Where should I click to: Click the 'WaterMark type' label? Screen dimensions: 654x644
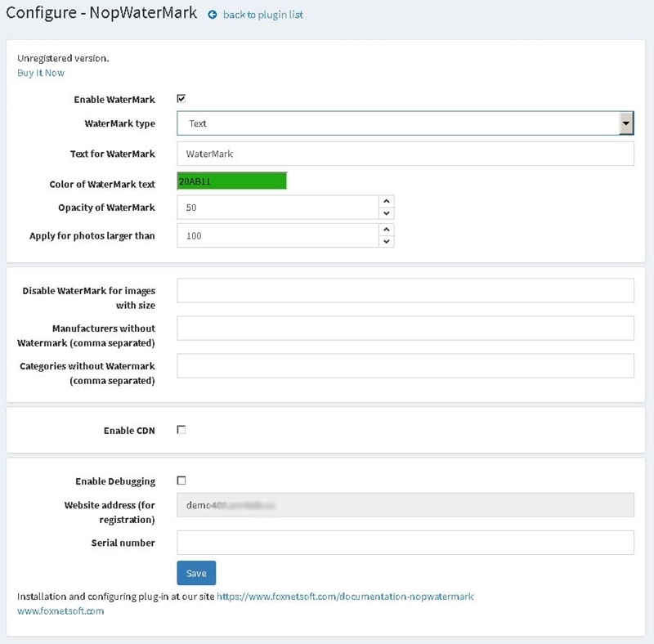[x=119, y=123]
